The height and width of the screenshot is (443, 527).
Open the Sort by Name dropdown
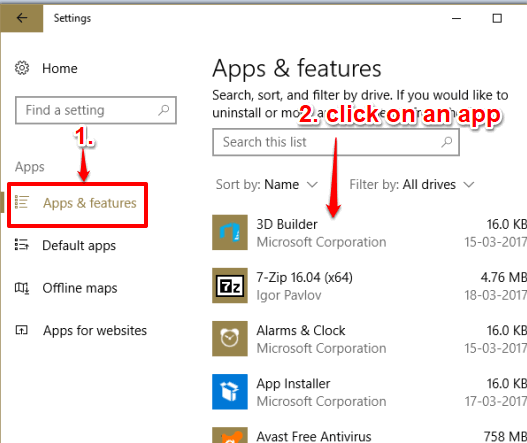(267, 185)
